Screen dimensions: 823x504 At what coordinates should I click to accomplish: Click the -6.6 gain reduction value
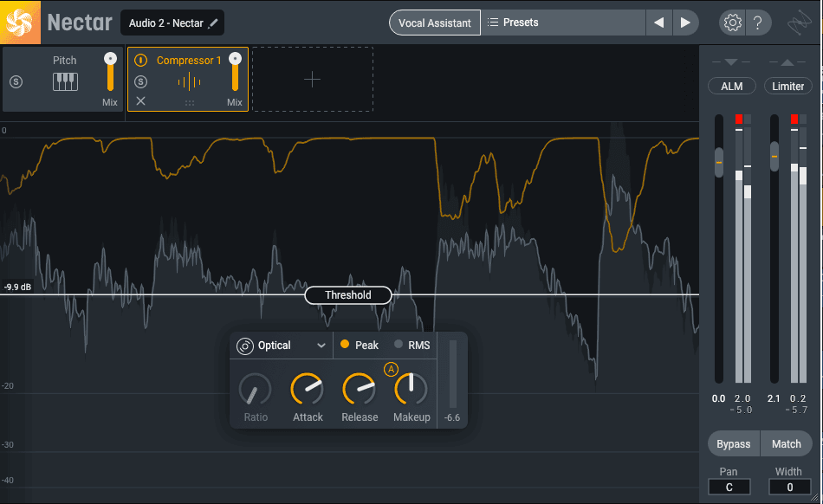452,417
